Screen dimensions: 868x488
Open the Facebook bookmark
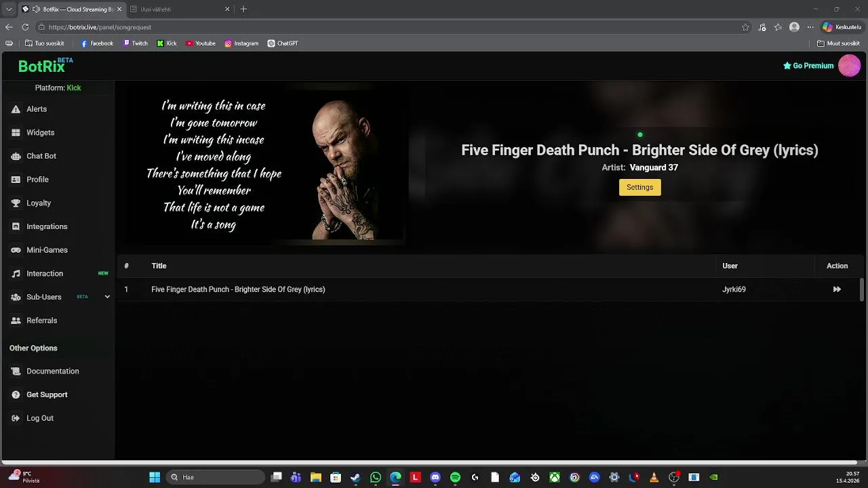[x=97, y=43]
